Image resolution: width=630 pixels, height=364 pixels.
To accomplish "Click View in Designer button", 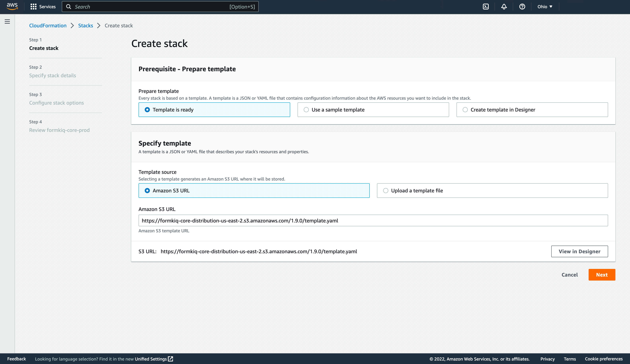I will tap(580, 251).
